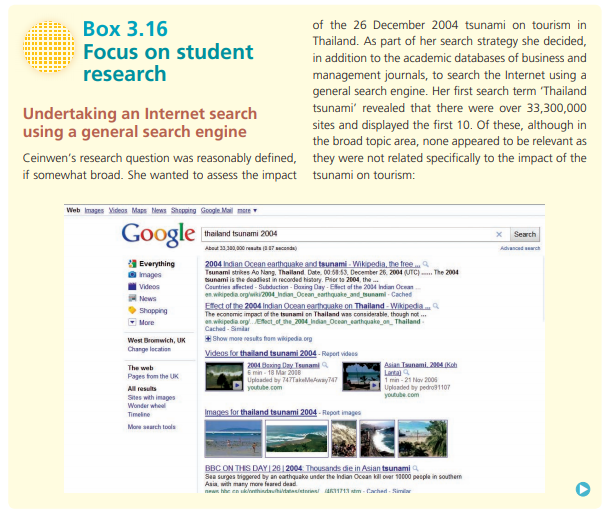Select 'Sites with images' filter
603x509 pixels.
tap(152, 398)
